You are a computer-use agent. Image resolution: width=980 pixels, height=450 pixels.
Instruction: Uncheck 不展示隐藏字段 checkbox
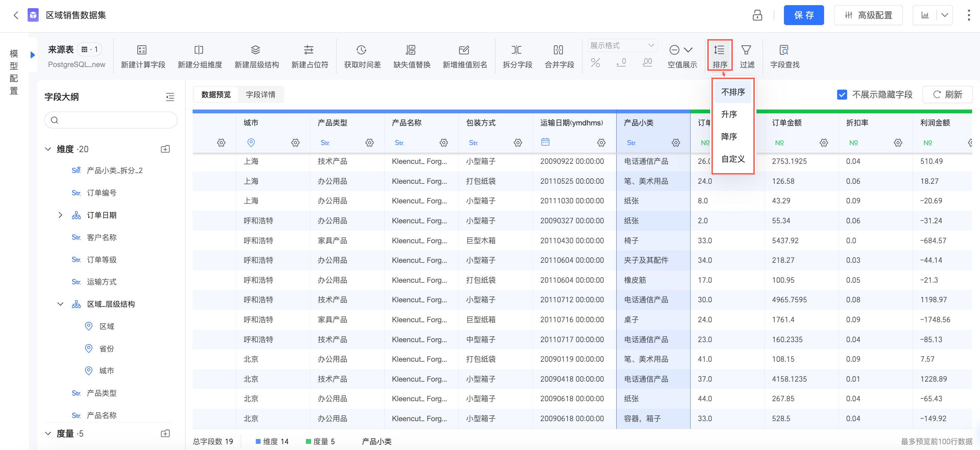[x=842, y=95]
